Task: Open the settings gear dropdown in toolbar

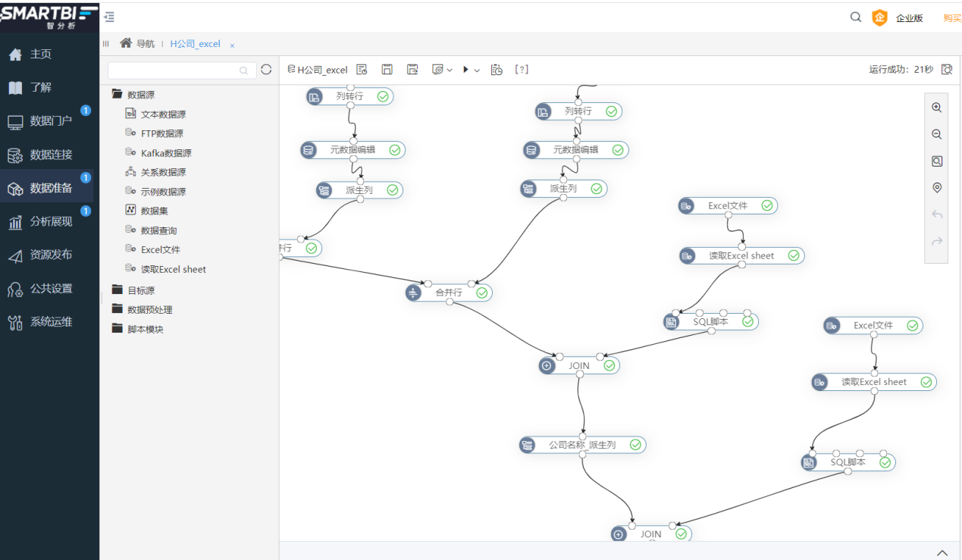Action: [x=442, y=70]
